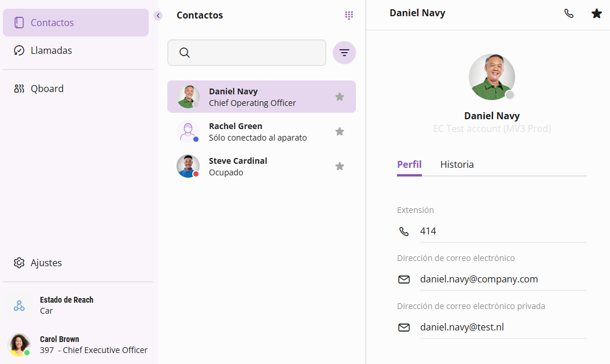Image resolution: width=610 pixels, height=364 pixels.
Task: Open Carol Brown user profile menu
Action: (78, 344)
